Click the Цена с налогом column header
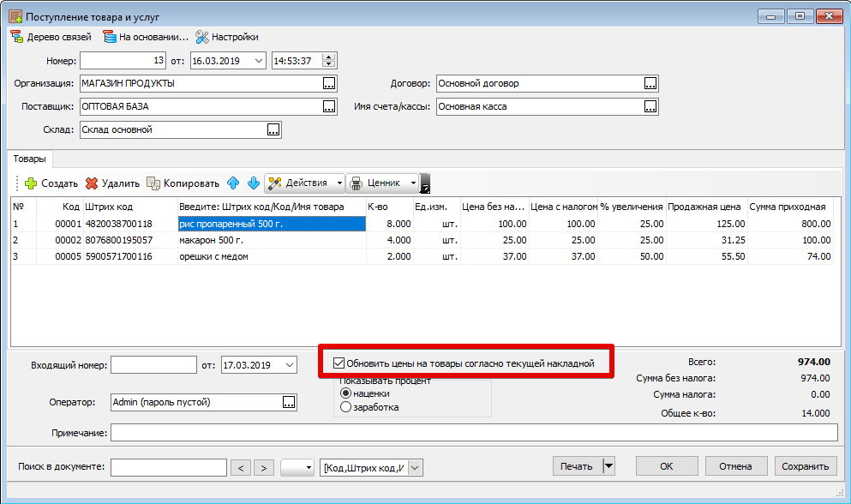 click(563, 207)
